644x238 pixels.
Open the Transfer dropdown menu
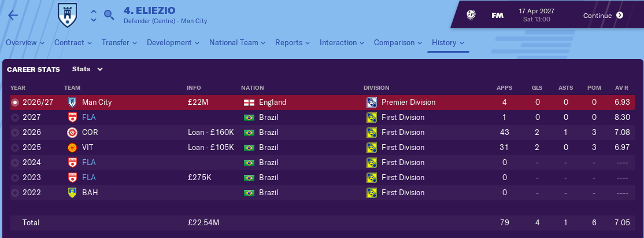coord(119,43)
